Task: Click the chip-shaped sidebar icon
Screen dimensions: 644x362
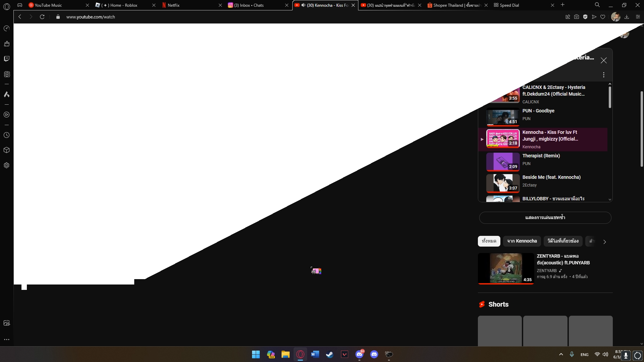Action: 6,74
